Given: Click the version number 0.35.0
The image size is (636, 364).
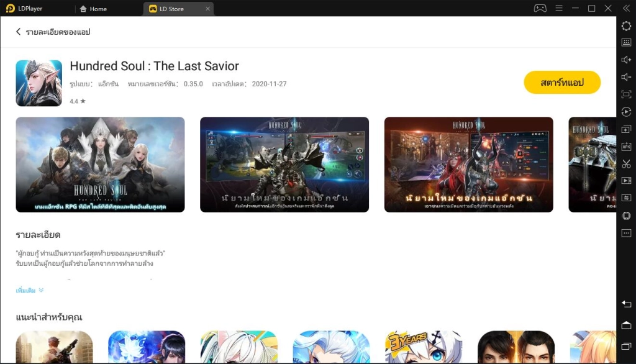Looking at the screenshot, I should (193, 84).
